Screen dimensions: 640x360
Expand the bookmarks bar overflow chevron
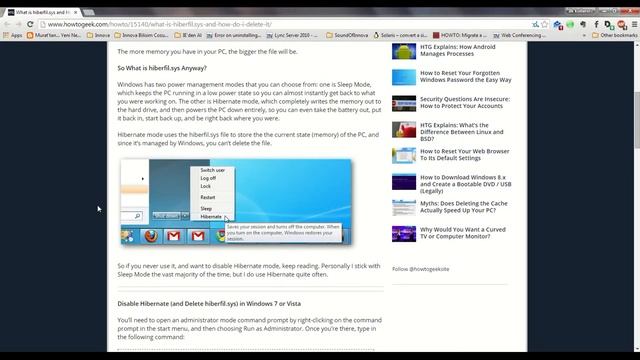(x=584, y=36)
